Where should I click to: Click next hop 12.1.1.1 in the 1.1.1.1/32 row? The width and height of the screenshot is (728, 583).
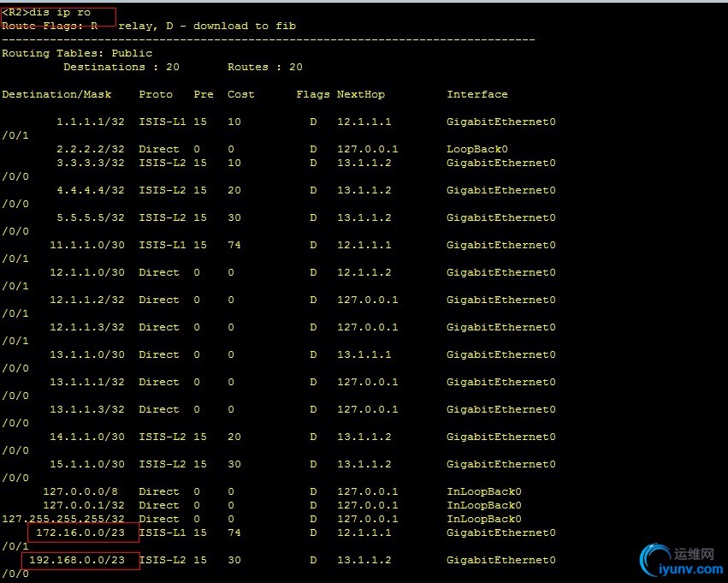pos(364,122)
